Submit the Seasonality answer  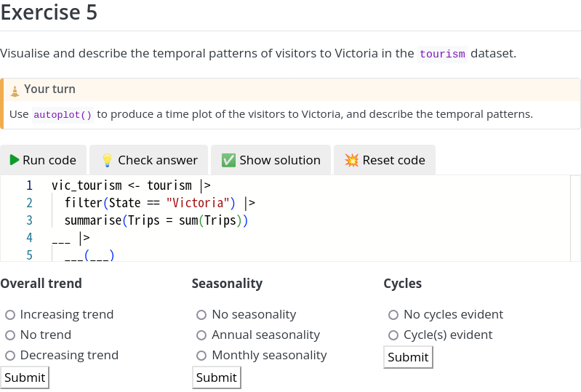point(217,377)
